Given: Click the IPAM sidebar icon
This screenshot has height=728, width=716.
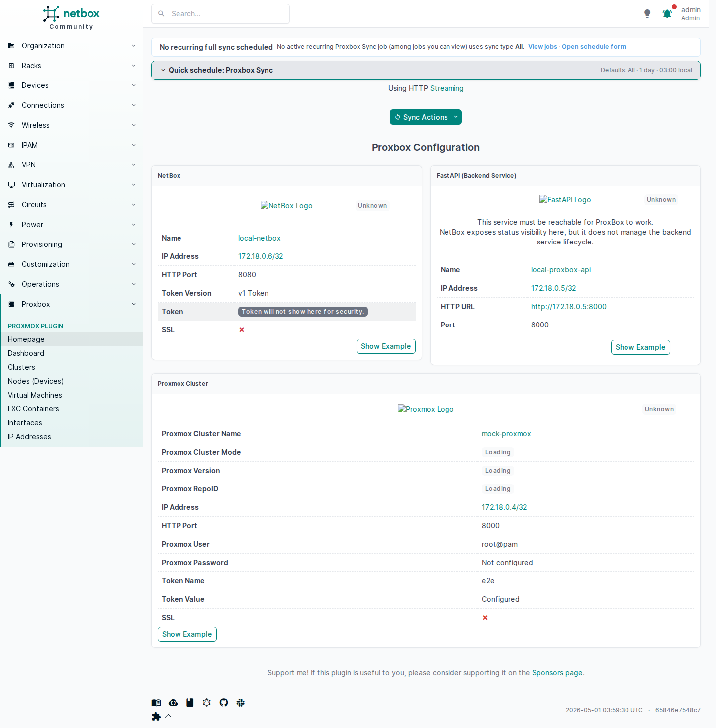Looking at the screenshot, I should (11, 145).
